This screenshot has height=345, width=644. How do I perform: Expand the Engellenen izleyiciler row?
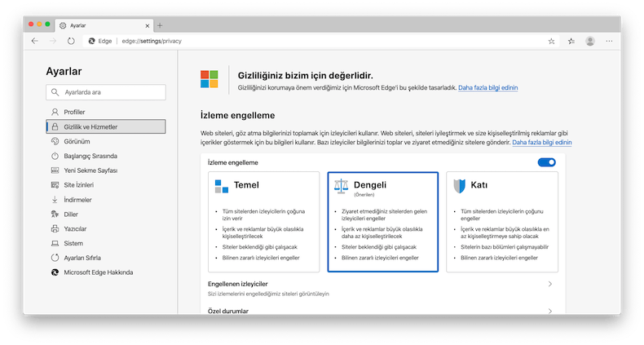[x=549, y=284]
